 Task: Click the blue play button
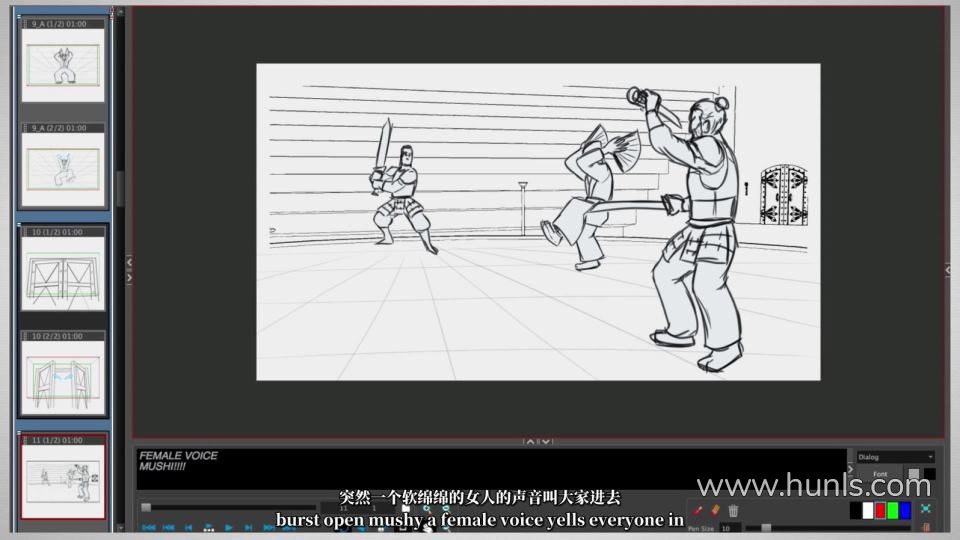point(228,528)
